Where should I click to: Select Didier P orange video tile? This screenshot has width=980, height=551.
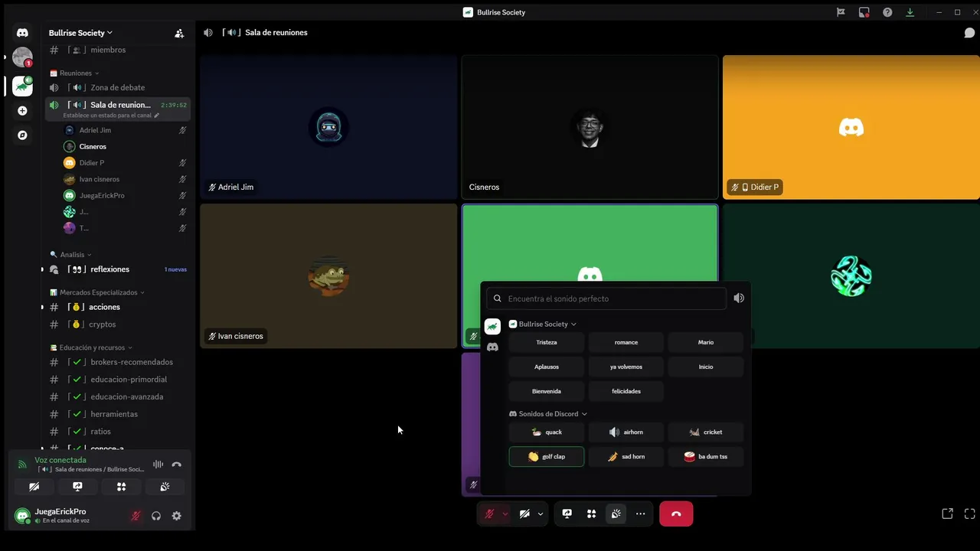pyautogui.click(x=851, y=127)
